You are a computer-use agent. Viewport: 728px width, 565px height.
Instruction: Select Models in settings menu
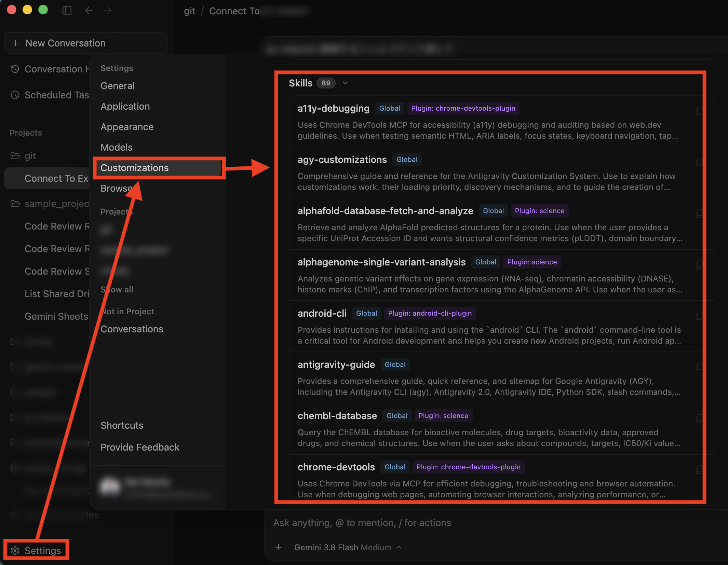pos(117,147)
